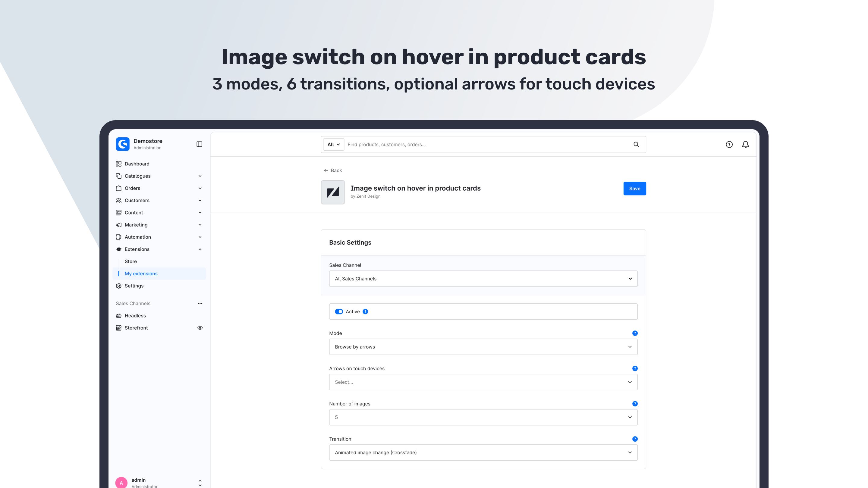The height and width of the screenshot is (488, 868).
Task: Expand the Catalogues menu
Action: [200, 176]
